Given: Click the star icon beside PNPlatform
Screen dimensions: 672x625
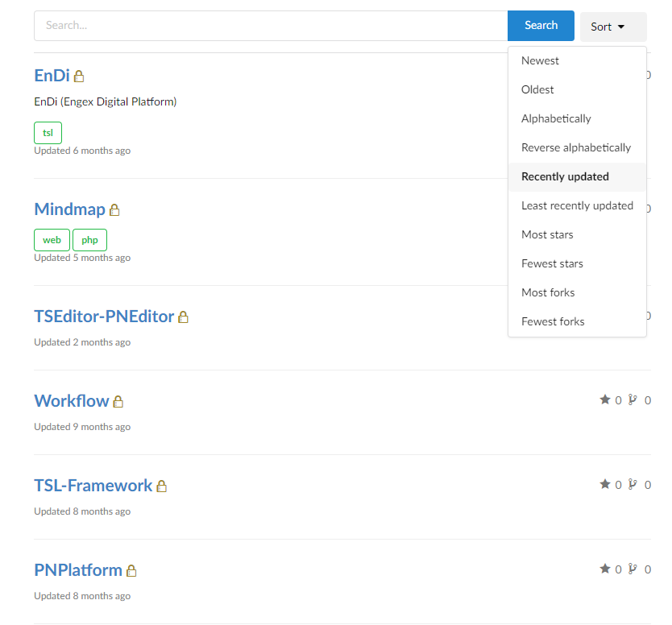Looking at the screenshot, I should coord(604,569).
